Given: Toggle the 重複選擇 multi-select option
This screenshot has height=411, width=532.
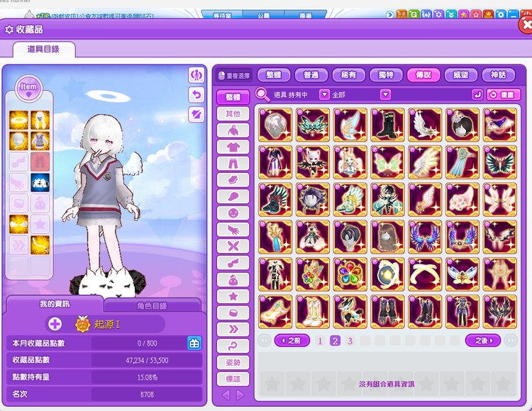Looking at the screenshot, I should (x=234, y=75).
